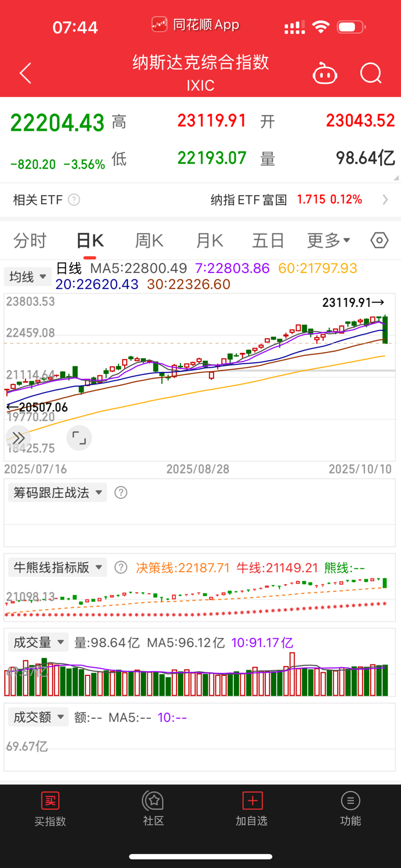Tap date label 2025/10/10
Image resolution: width=401 pixels, height=868 pixels.
coord(360,469)
